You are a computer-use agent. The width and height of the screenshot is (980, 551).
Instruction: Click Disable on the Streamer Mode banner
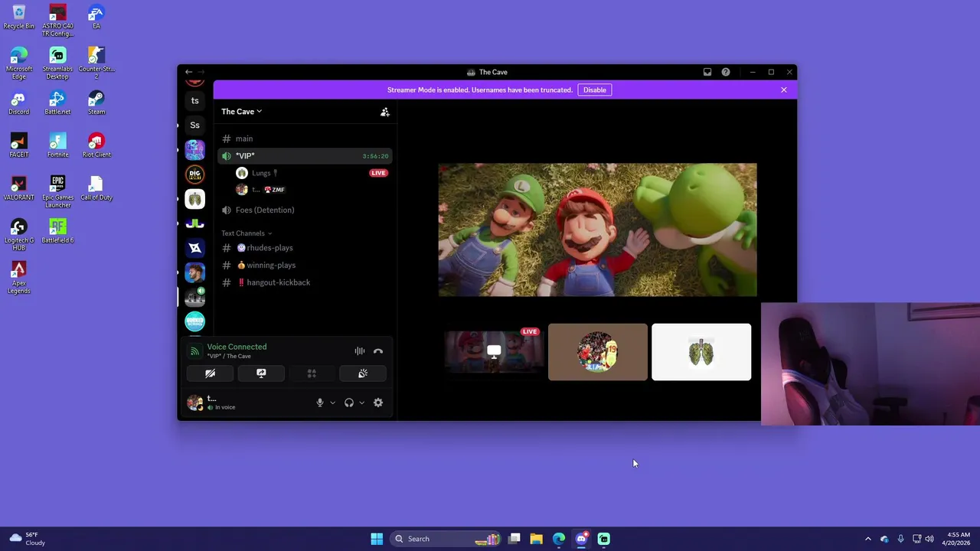[594, 90]
